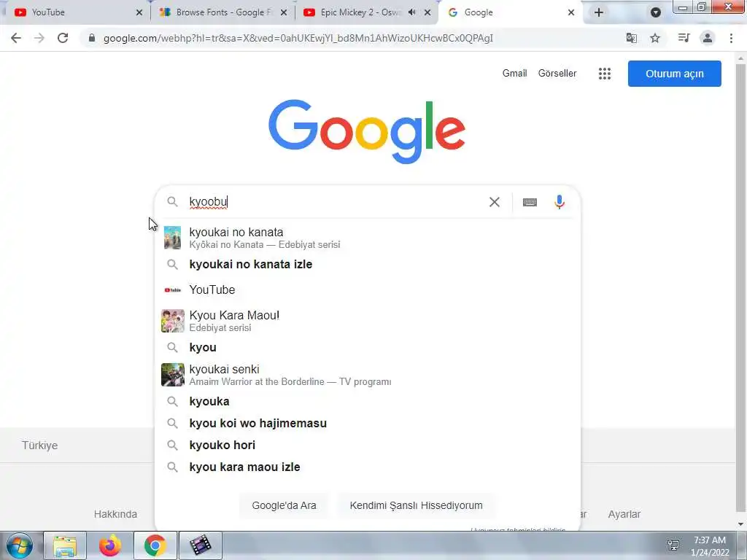Close the Google tab
This screenshot has width=747, height=560.
click(571, 12)
